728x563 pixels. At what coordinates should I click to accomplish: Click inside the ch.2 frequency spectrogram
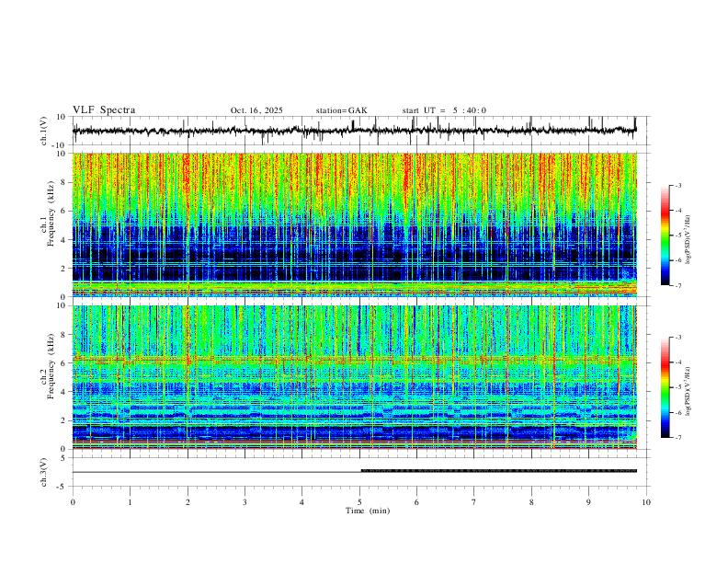(x=355, y=377)
